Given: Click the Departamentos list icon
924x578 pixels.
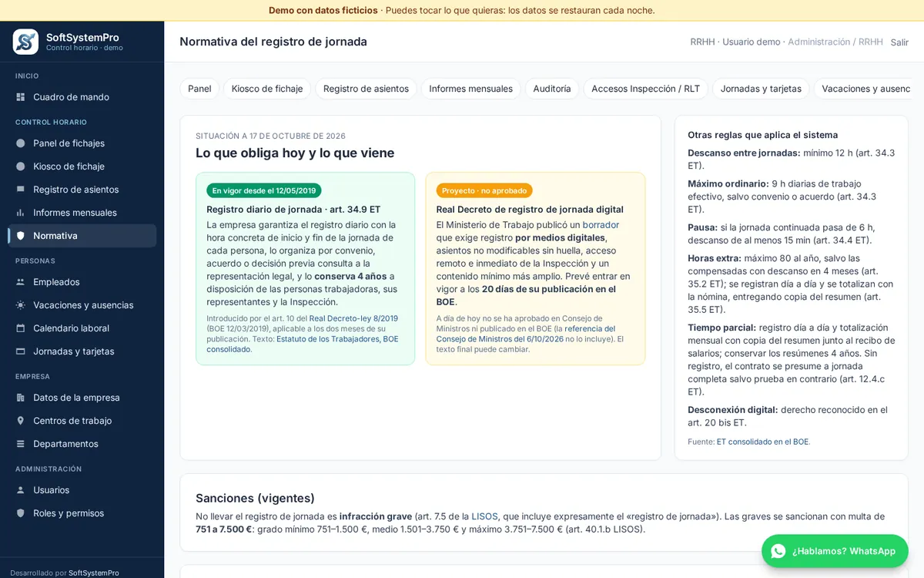Looking at the screenshot, I should coord(21,444).
